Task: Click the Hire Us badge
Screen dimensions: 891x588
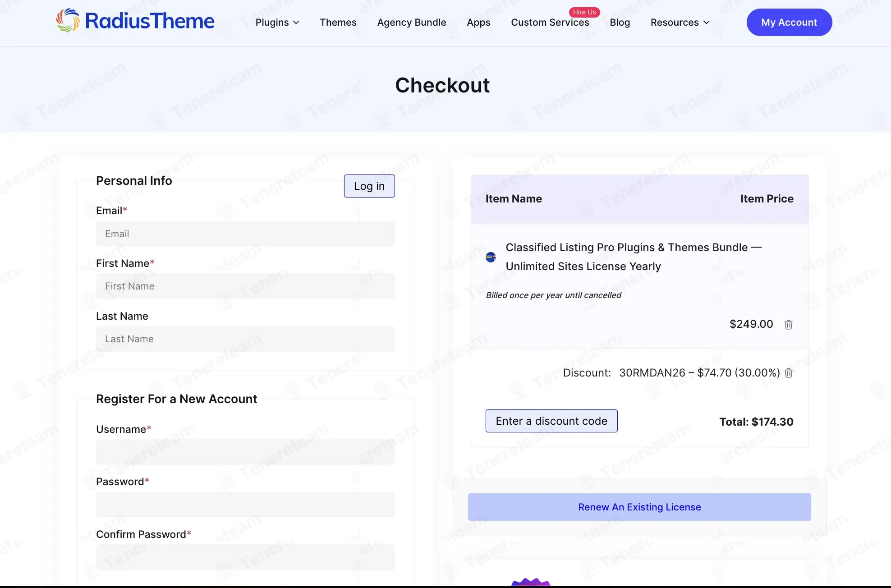Action: [584, 12]
